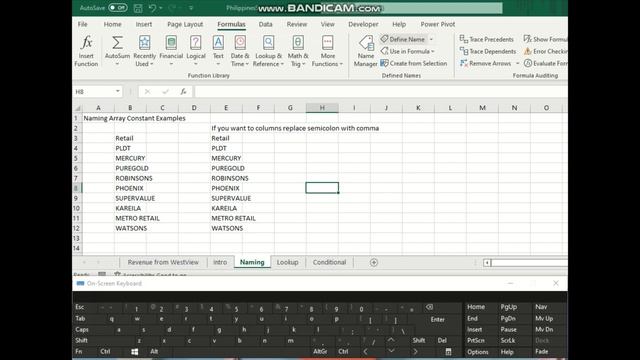
Task: Open Financial functions list
Action: click(x=171, y=51)
